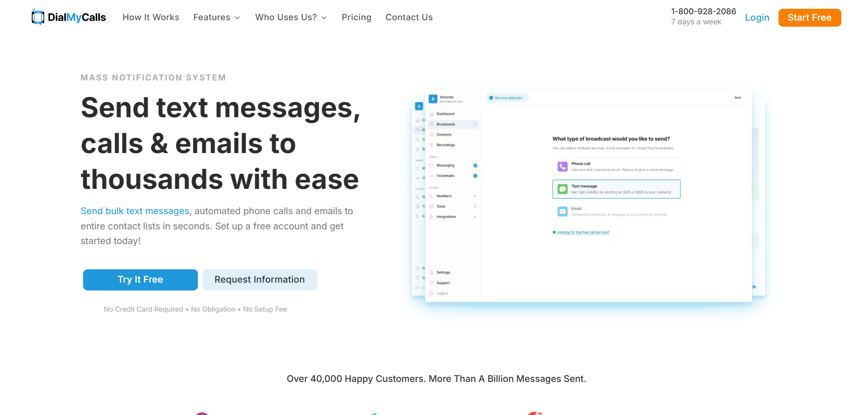The height and width of the screenshot is (415, 868).
Task: Click the 'Send text messages, calls & emails' headline
Action: [220, 143]
